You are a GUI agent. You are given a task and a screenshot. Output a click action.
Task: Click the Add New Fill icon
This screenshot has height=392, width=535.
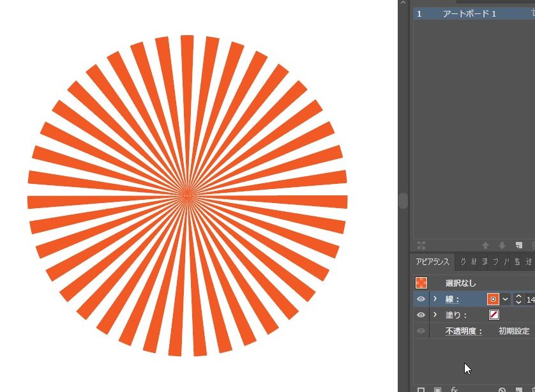point(437,389)
